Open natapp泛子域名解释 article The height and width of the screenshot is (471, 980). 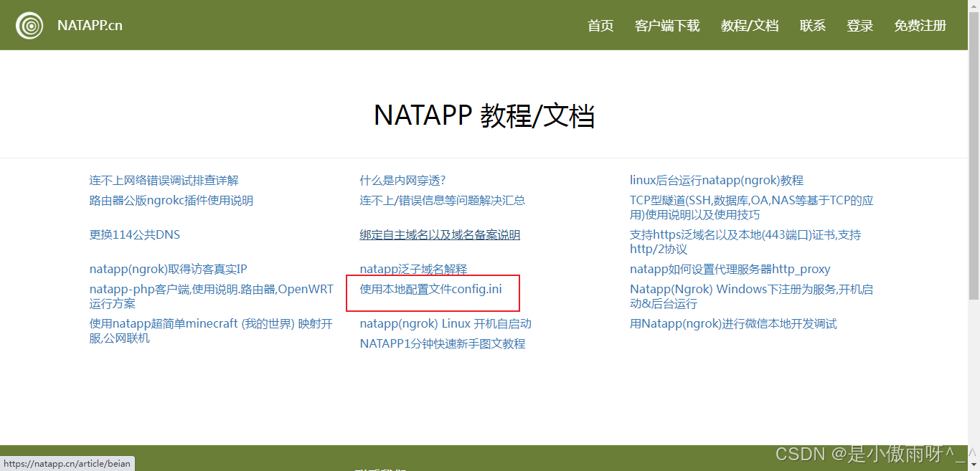(x=413, y=270)
